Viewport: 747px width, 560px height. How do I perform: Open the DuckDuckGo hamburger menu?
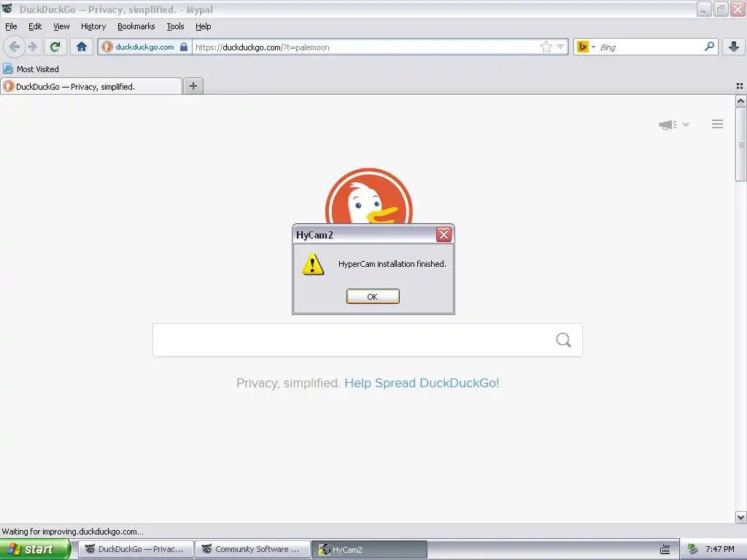pyautogui.click(x=718, y=124)
